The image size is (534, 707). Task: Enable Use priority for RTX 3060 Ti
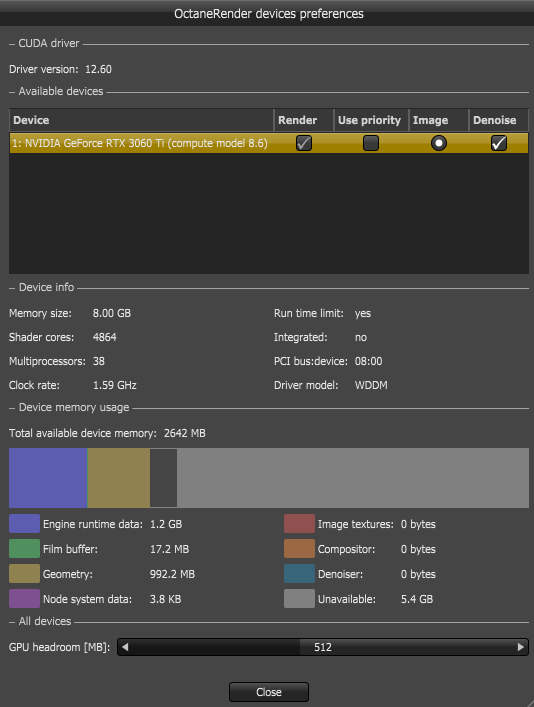click(371, 143)
